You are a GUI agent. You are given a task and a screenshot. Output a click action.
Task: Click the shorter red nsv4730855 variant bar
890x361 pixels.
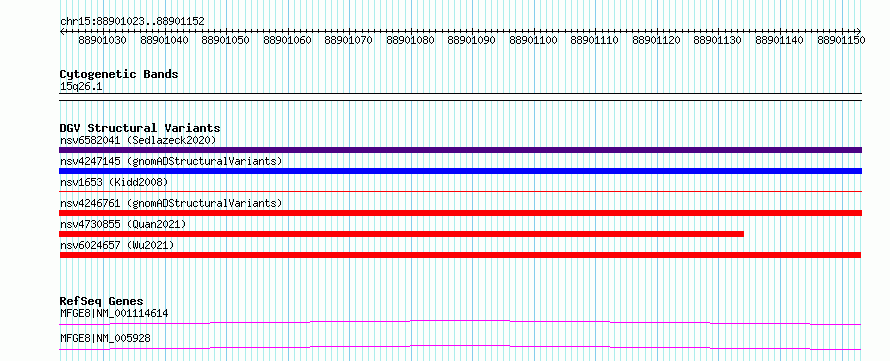pyautogui.click(x=401, y=234)
